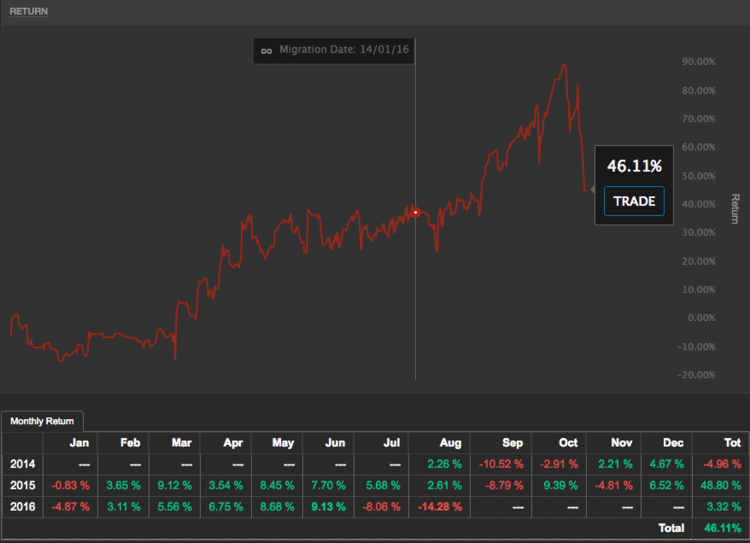Click the TRADE button
The image size is (750, 543).
(634, 201)
